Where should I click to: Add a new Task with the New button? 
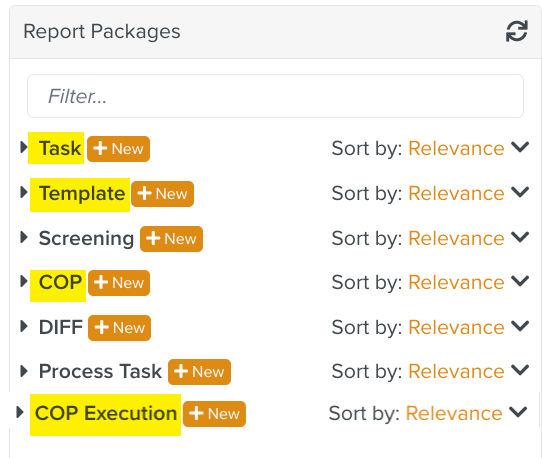118,149
